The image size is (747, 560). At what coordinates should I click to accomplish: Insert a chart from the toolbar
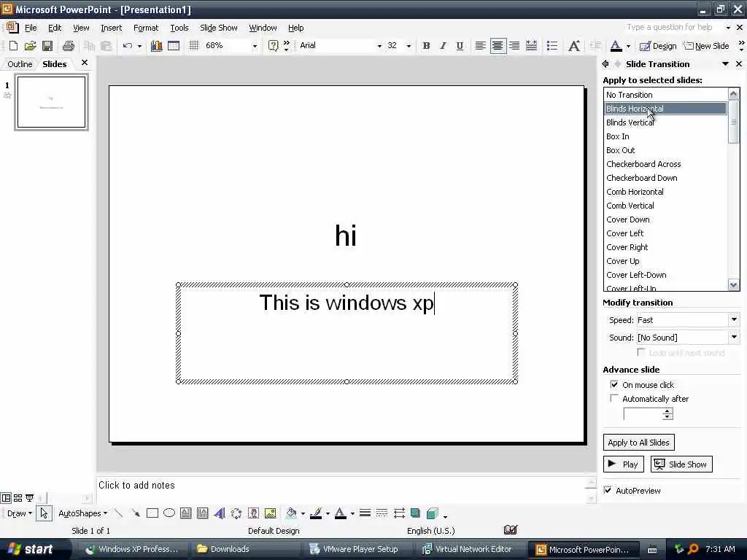(156, 46)
